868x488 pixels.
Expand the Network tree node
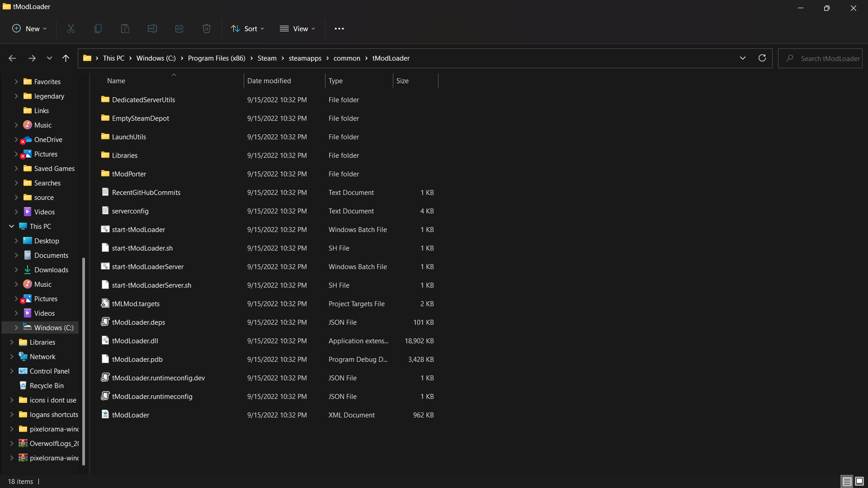coord(12,357)
